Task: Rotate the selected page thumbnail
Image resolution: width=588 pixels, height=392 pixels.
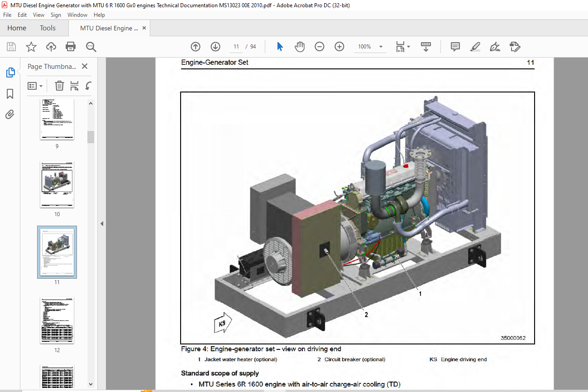Action: point(89,86)
